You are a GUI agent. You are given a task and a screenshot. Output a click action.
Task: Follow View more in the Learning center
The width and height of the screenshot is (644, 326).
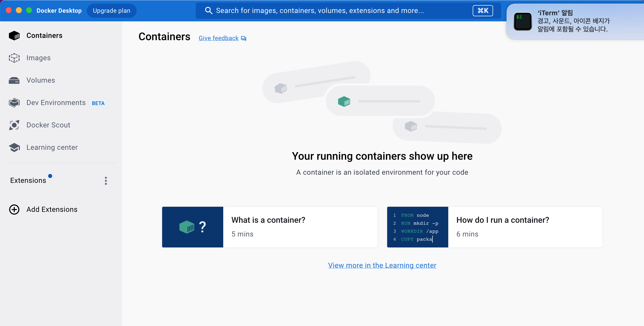point(382,265)
